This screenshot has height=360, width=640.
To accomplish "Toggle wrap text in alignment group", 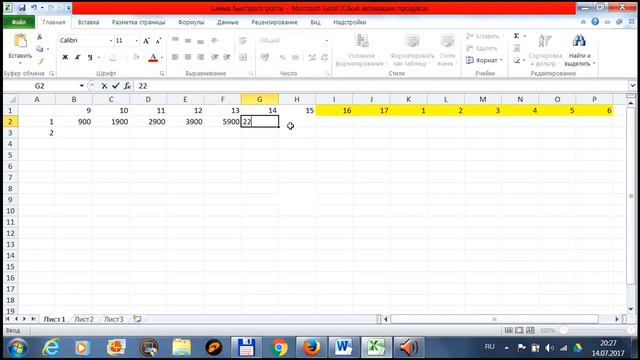I will click(x=243, y=40).
